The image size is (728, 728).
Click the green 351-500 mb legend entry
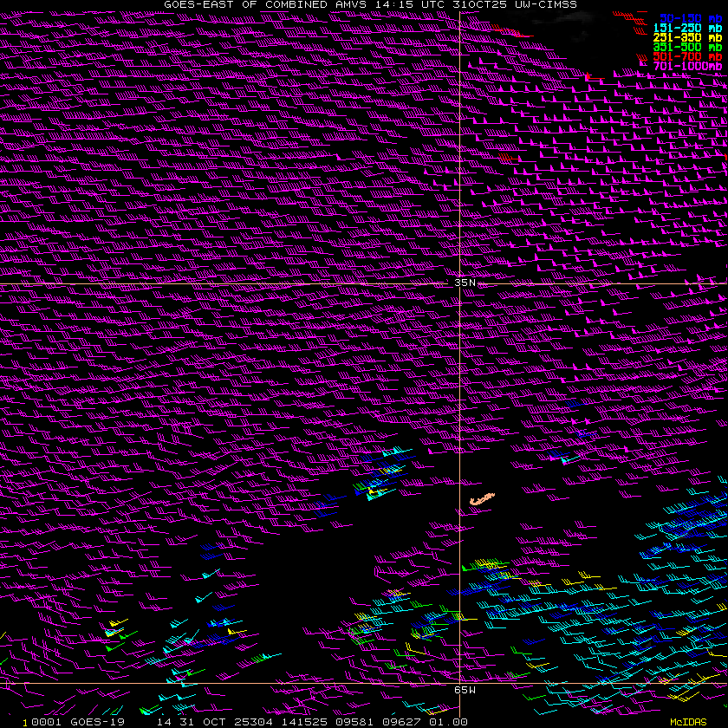click(x=687, y=47)
